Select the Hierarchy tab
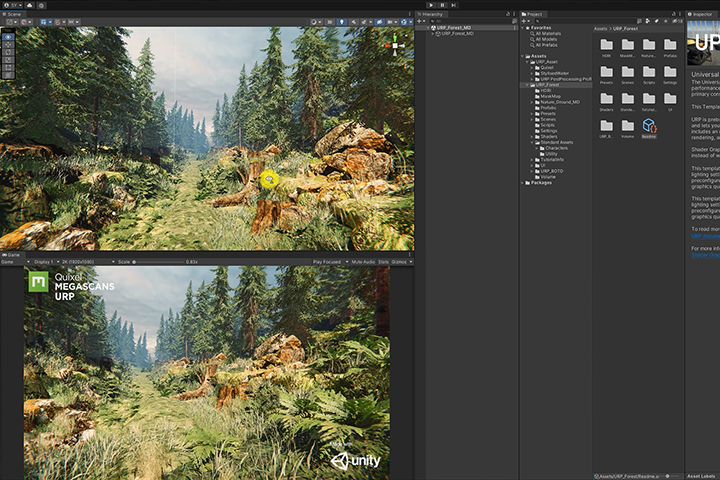The image size is (720, 480). pos(430,14)
